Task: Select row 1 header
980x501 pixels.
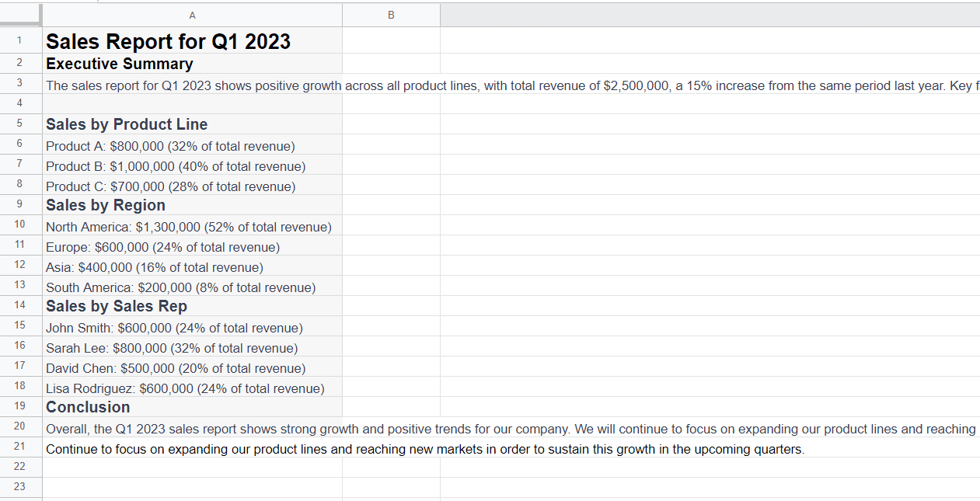Action: [19, 40]
